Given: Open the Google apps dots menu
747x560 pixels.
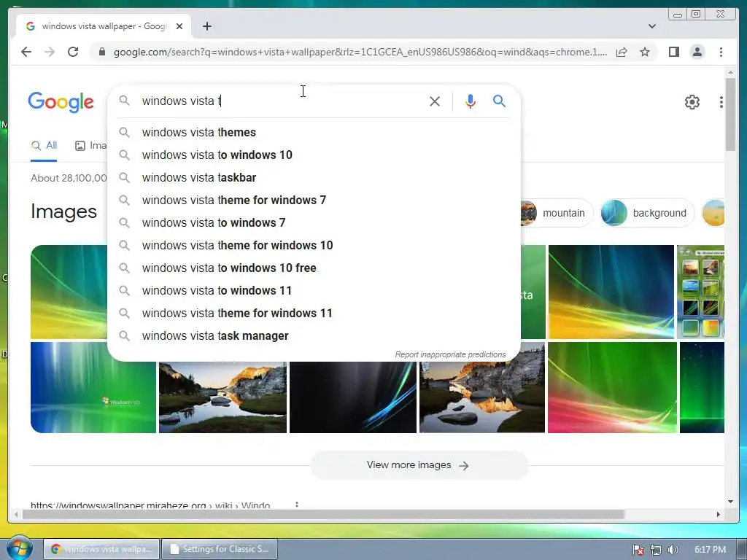Looking at the screenshot, I should 721,102.
